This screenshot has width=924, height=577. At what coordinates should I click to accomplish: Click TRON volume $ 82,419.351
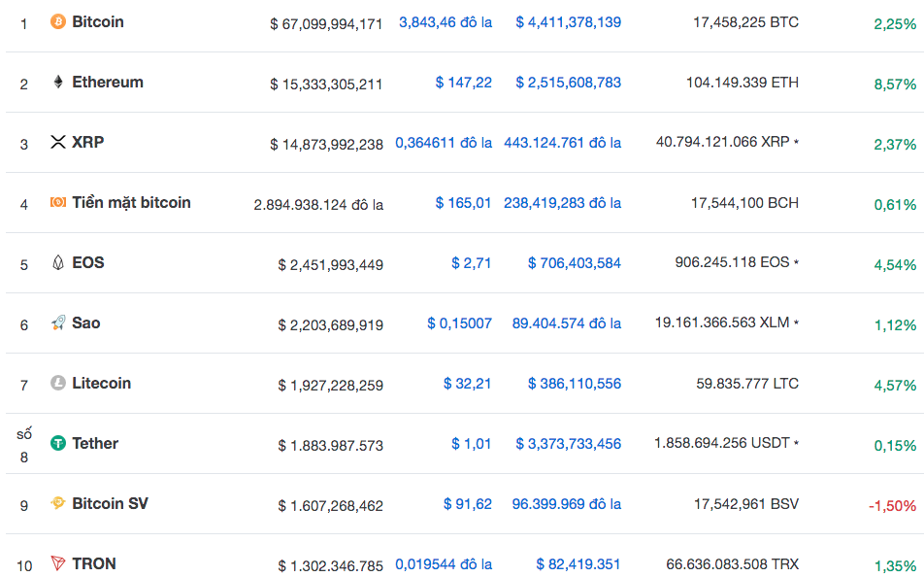click(x=578, y=564)
